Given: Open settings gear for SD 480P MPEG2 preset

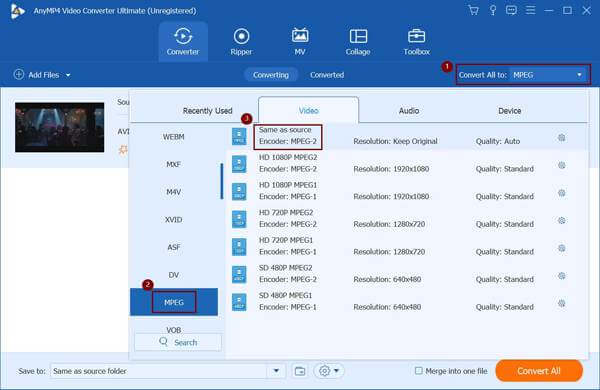Looking at the screenshot, I should coord(561,276).
